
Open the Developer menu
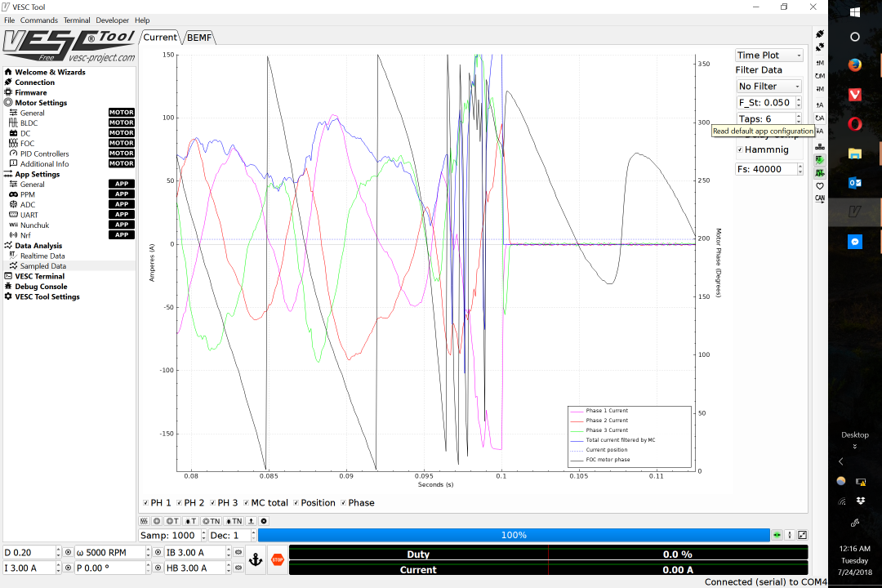[x=112, y=20]
